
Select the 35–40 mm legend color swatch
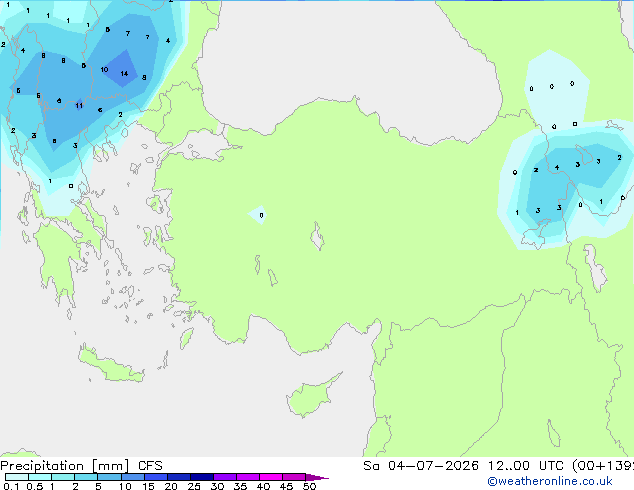point(248,477)
